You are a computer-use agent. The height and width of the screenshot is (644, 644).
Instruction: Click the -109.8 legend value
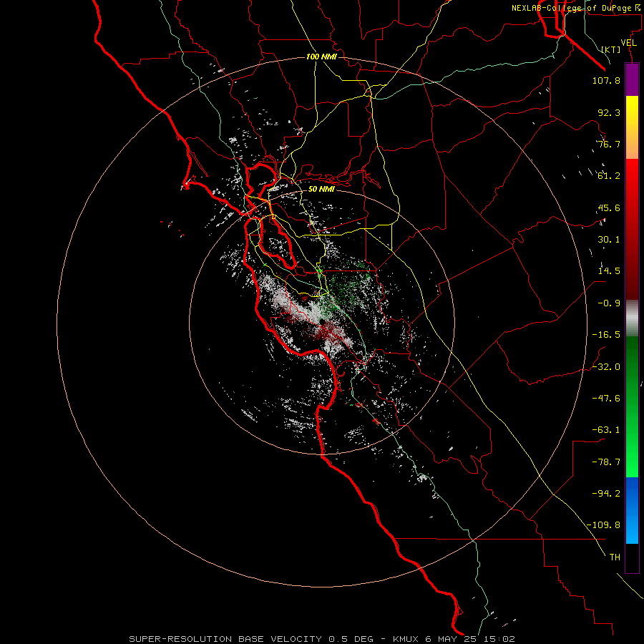tap(603, 525)
